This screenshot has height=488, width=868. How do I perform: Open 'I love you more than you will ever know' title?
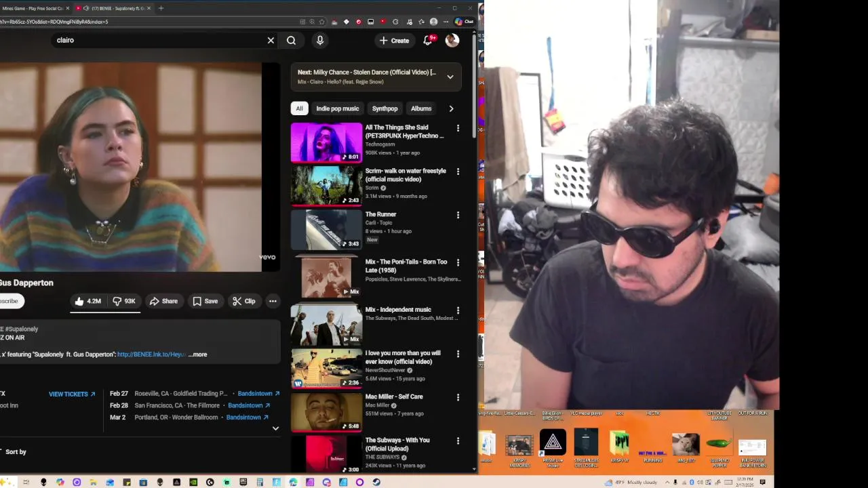(403, 357)
